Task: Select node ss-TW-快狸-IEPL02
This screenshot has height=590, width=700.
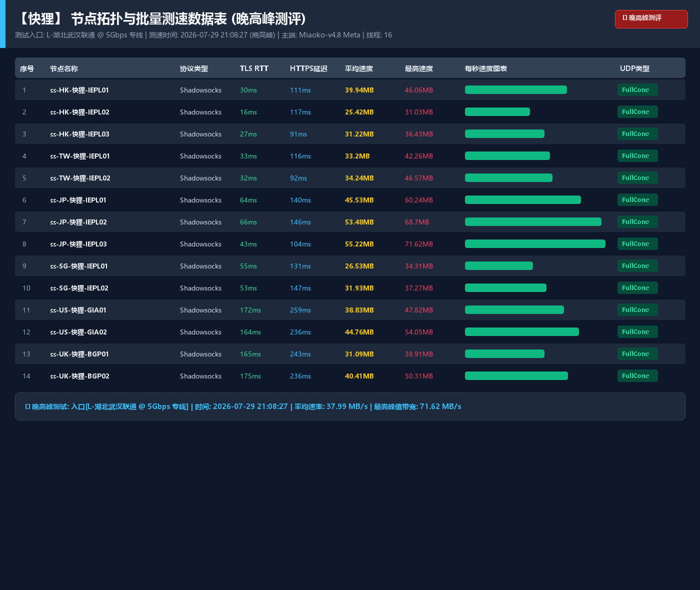Action: tap(80, 178)
